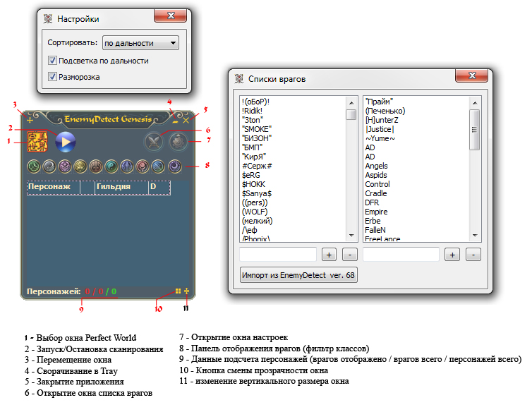Click down arrow of left list scrollbar

click(351, 236)
